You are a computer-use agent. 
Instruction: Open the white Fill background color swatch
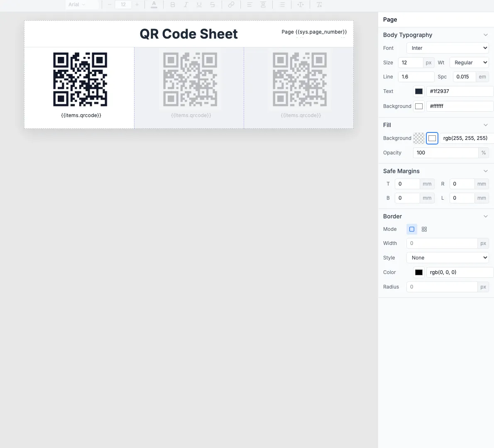click(432, 138)
